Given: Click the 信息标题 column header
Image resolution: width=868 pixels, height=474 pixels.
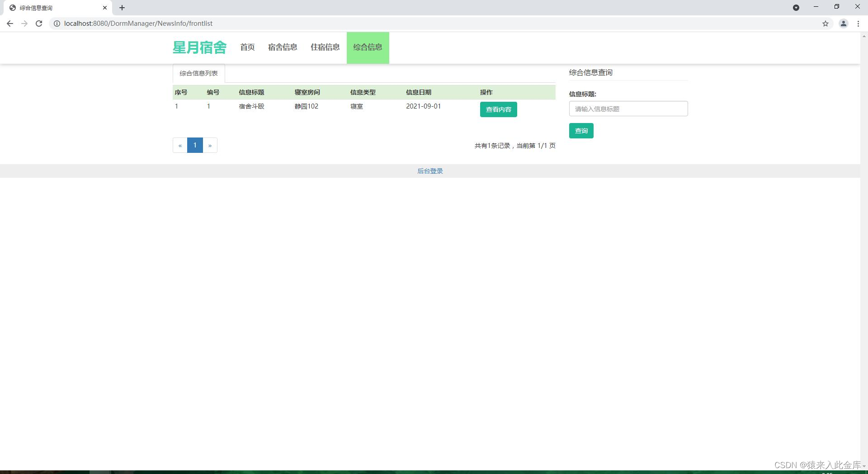Looking at the screenshot, I should click(x=251, y=92).
